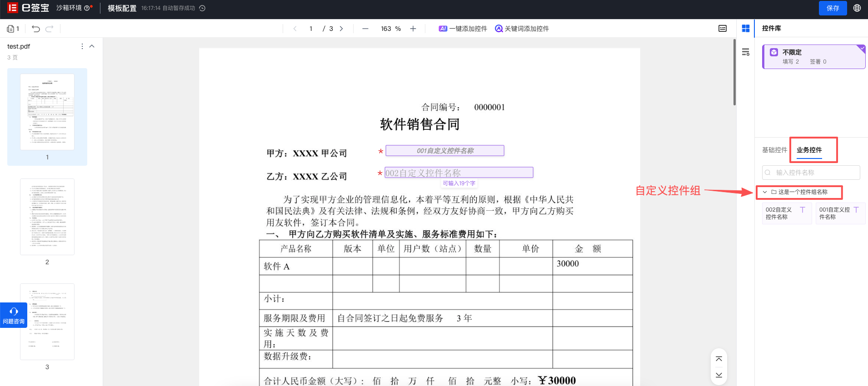Click the 模板配置 title text
This screenshot has width=868, height=386.
[122, 8]
